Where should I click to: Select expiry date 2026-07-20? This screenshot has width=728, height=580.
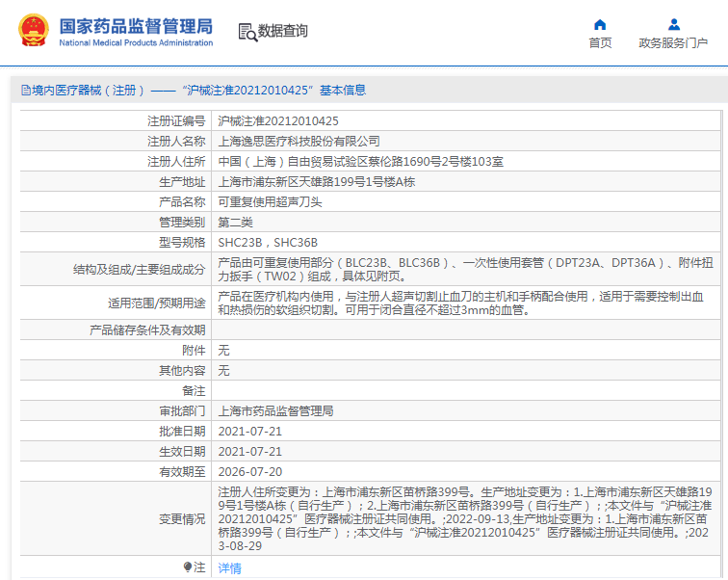tap(249, 472)
